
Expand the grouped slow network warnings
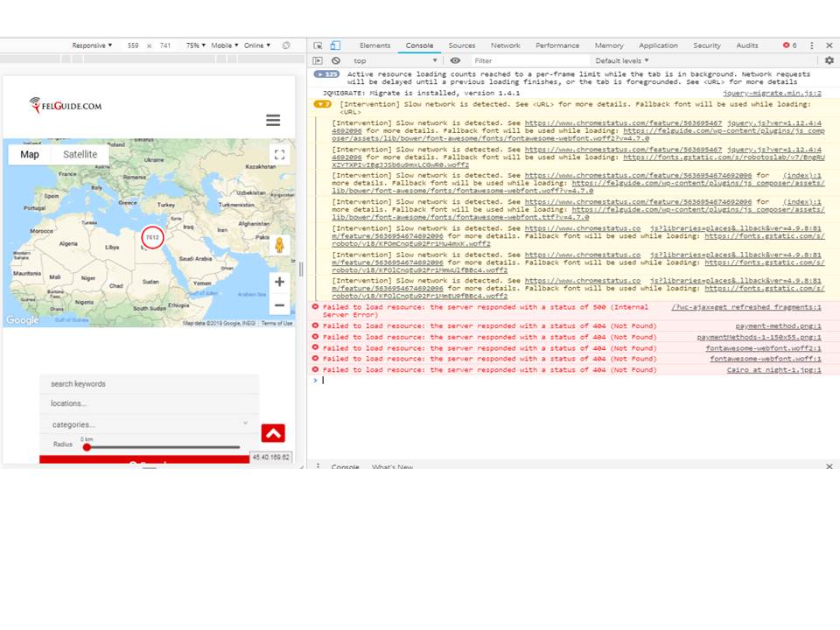(323, 103)
